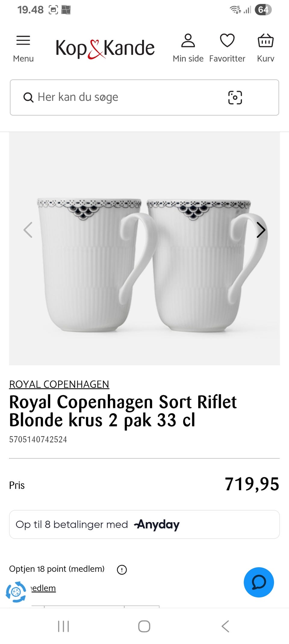This screenshot has height=644, width=289.
Task: Open Android recent apps button
Action: [64, 626]
